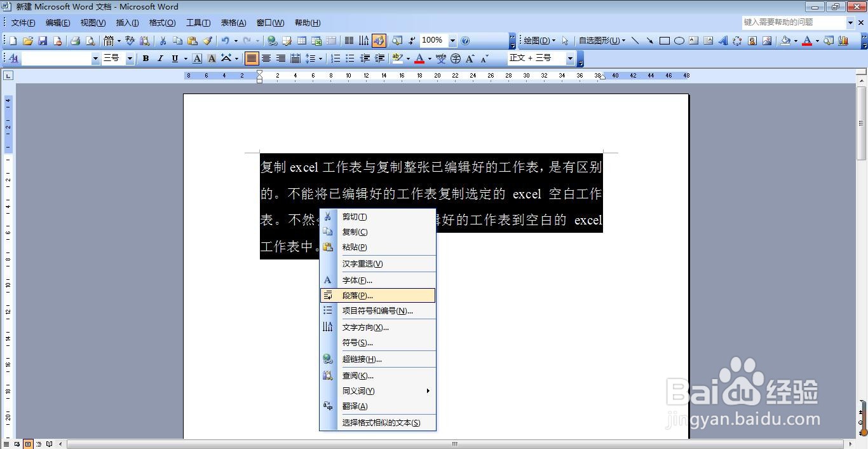Click the enclosed character icon
The width and height of the screenshot is (868, 449).
(x=456, y=59)
